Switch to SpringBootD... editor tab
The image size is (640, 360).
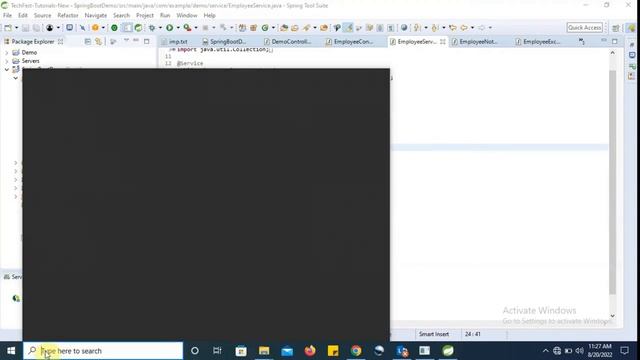click(228, 42)
